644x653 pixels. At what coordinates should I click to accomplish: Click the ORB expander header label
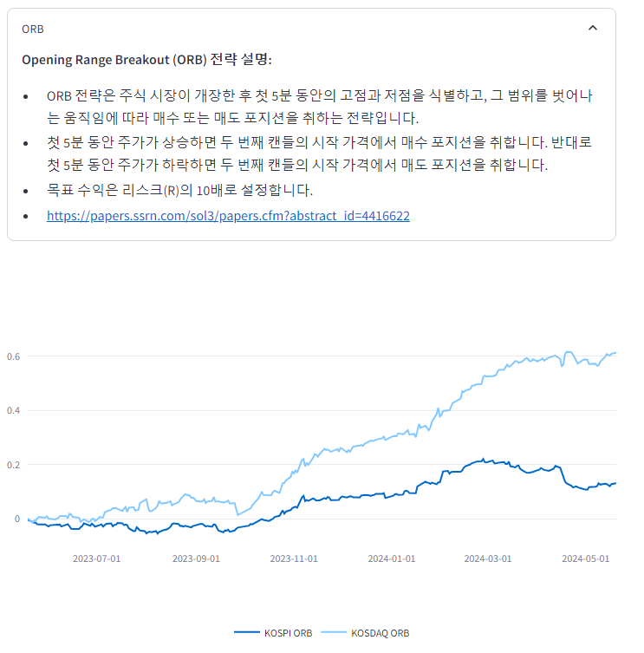(x=33, y=29)
